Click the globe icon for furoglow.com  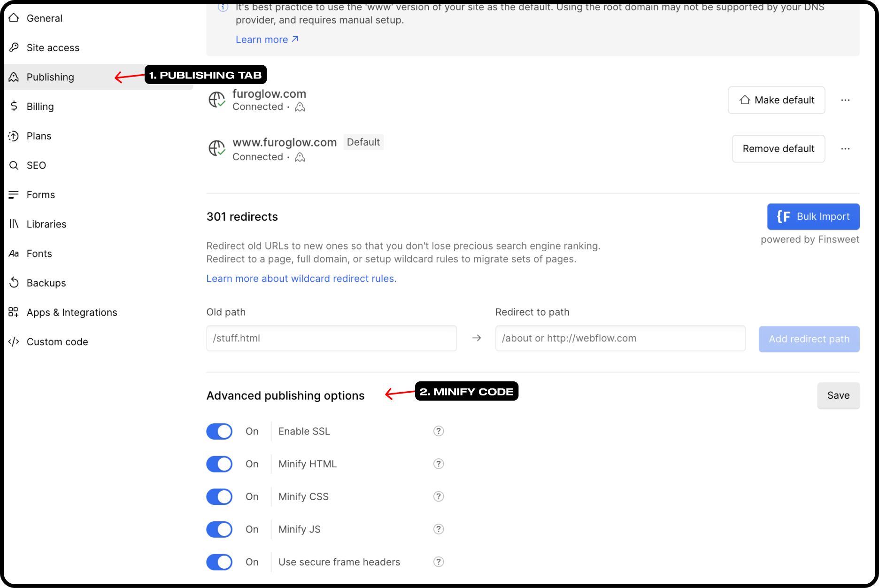(x=217, y=100)
